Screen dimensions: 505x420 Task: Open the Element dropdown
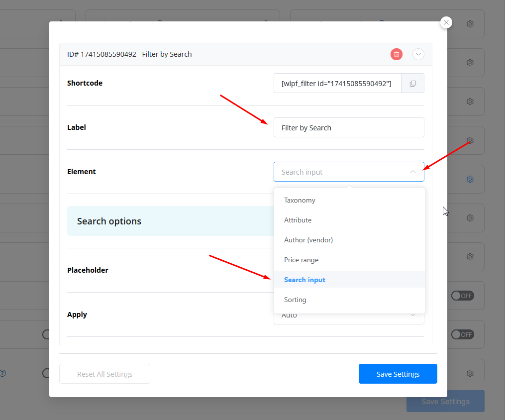(348, 172)
